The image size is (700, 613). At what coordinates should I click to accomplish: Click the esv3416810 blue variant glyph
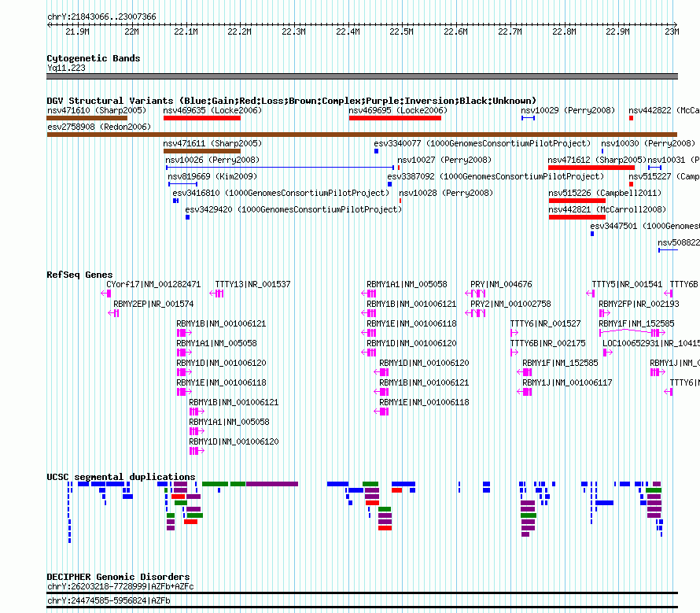[176, 201]
